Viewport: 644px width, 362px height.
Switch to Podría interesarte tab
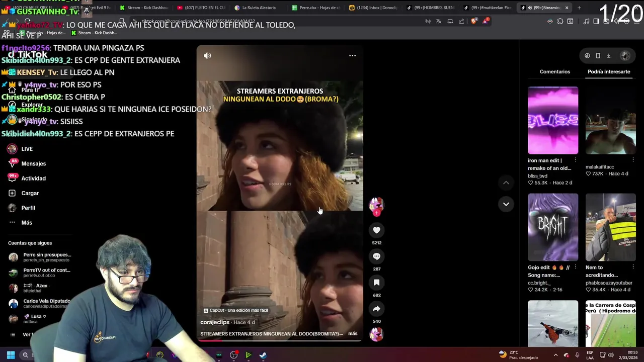pyautogui.click(x=609, y=71)
